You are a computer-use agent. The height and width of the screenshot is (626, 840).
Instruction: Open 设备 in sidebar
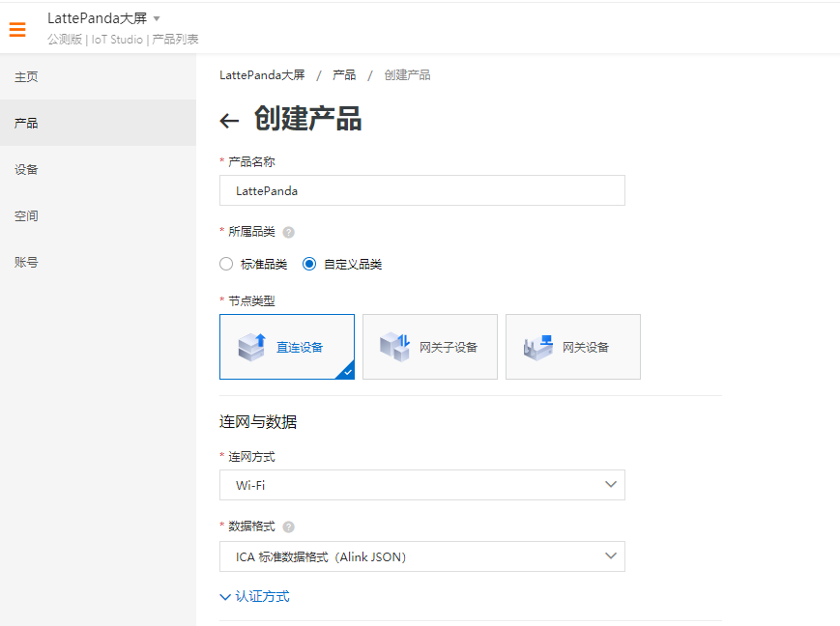[x=98, y=169]
